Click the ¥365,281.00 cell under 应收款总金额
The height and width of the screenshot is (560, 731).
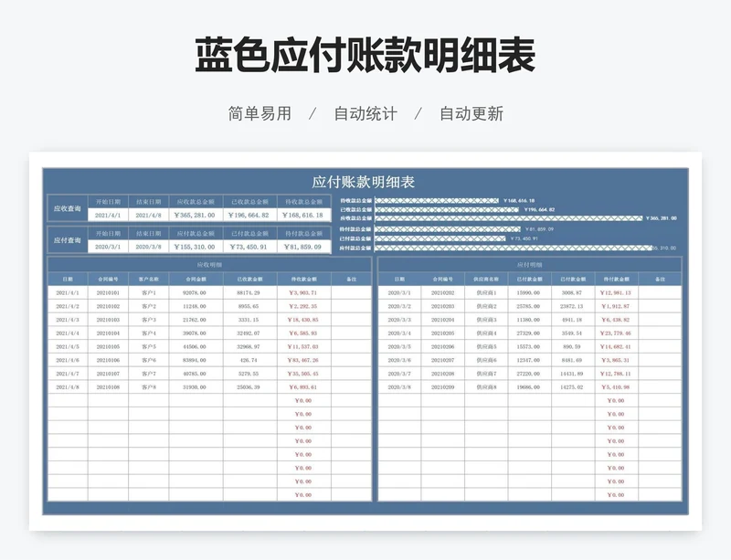196,215
